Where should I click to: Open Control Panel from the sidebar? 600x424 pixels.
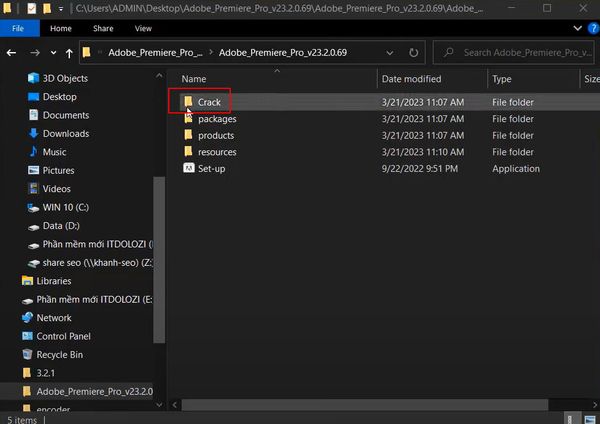[x=63, y=336]
